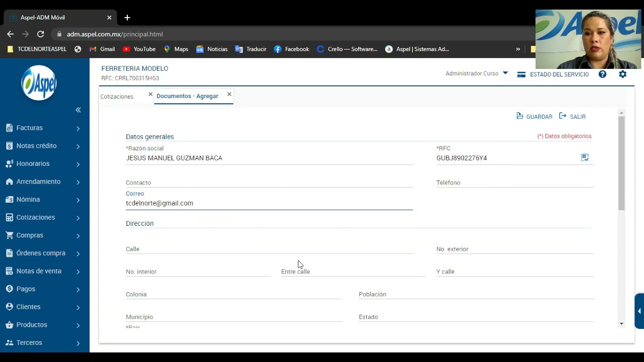
Task: Expand the Cotizaciones submenu arrow
Action: coord(78,218)
